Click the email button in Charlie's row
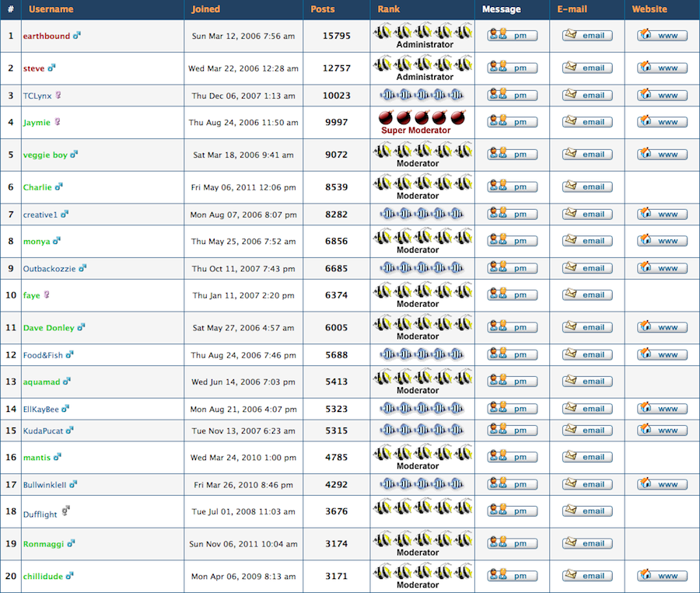 (586, 187)
